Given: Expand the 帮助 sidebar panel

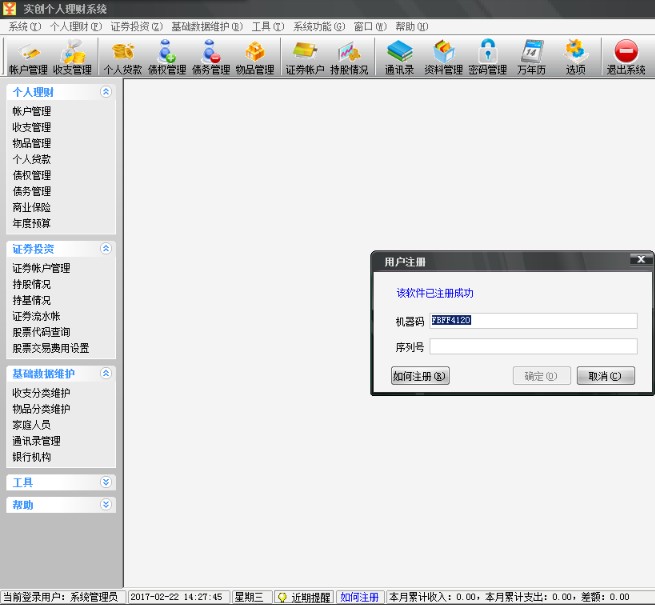Looking at the screenshot, I should coord(106,505).
